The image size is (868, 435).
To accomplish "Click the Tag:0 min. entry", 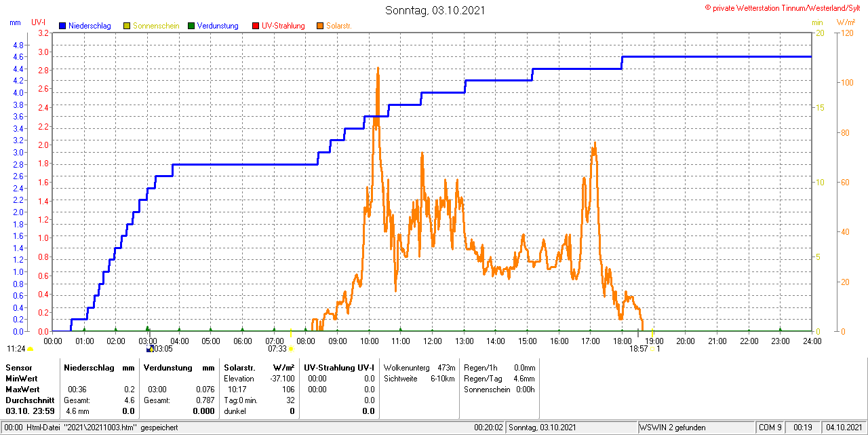I will coord(241,400).
